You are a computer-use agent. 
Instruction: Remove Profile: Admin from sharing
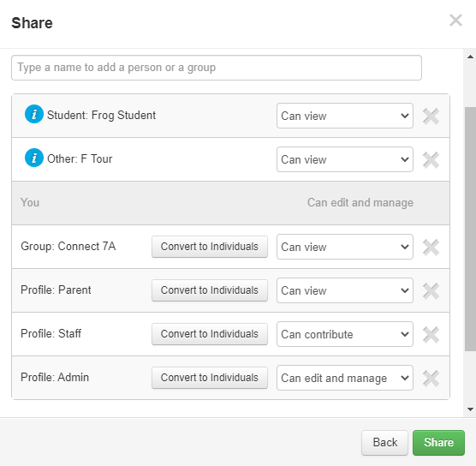click(431, 379)
